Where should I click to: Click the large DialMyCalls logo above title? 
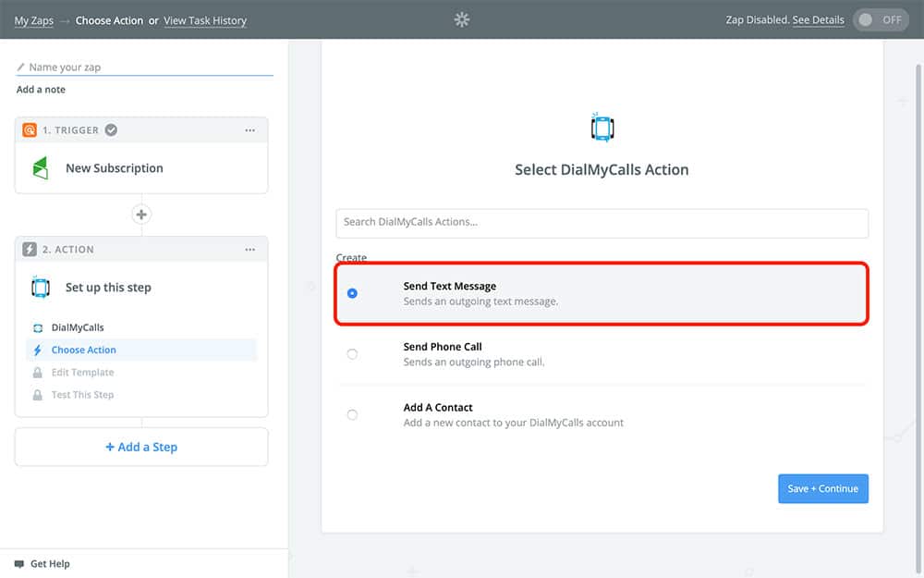(602, 128)
